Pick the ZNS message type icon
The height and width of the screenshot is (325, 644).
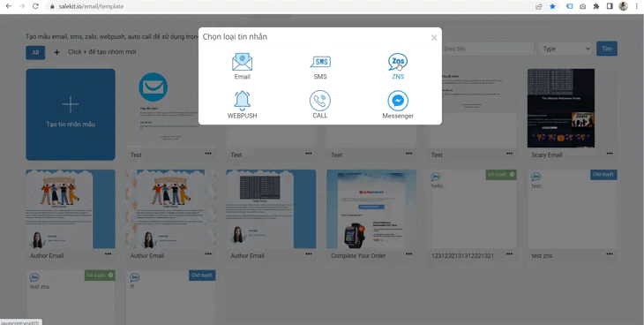pyautogui.click(x=398, y=62)
